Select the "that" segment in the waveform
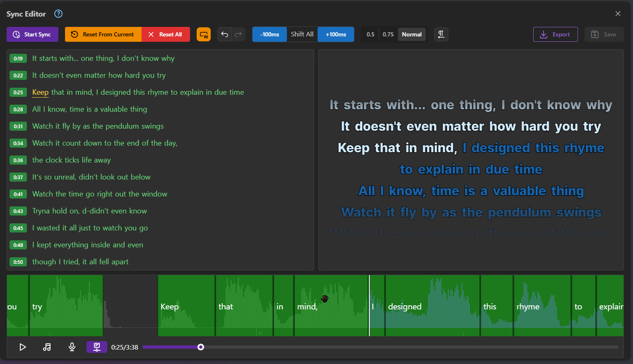The image size is (633, 364). pyautogui.click(x=244, y=306)
